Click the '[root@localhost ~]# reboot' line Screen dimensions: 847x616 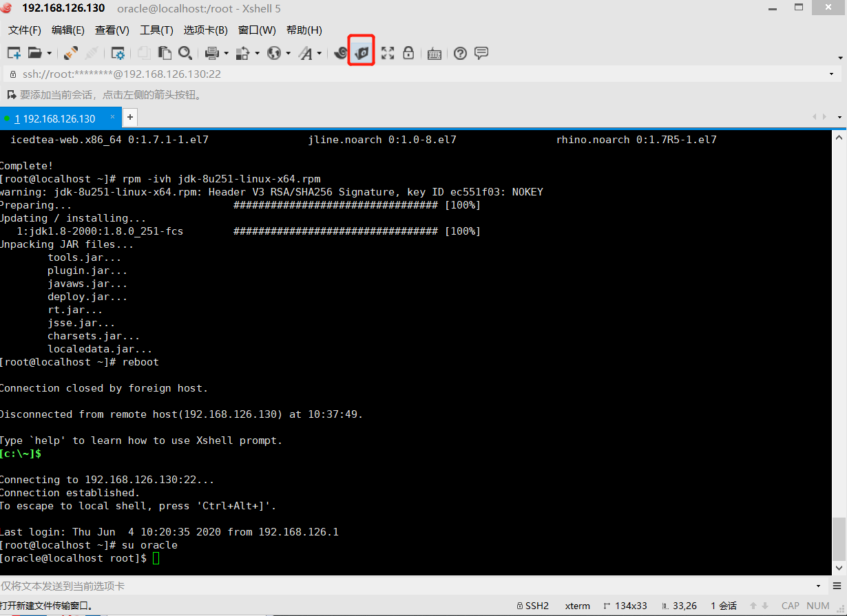(79, 362)
